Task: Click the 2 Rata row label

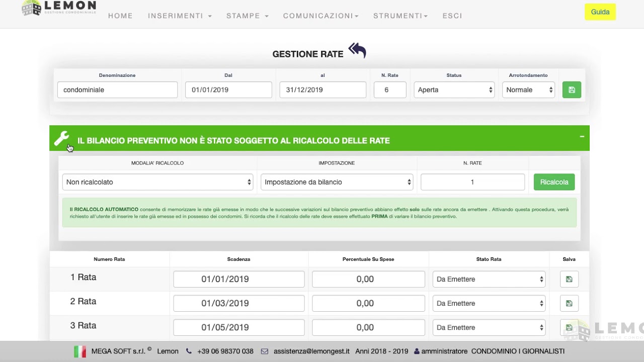Action: [83, 301]
